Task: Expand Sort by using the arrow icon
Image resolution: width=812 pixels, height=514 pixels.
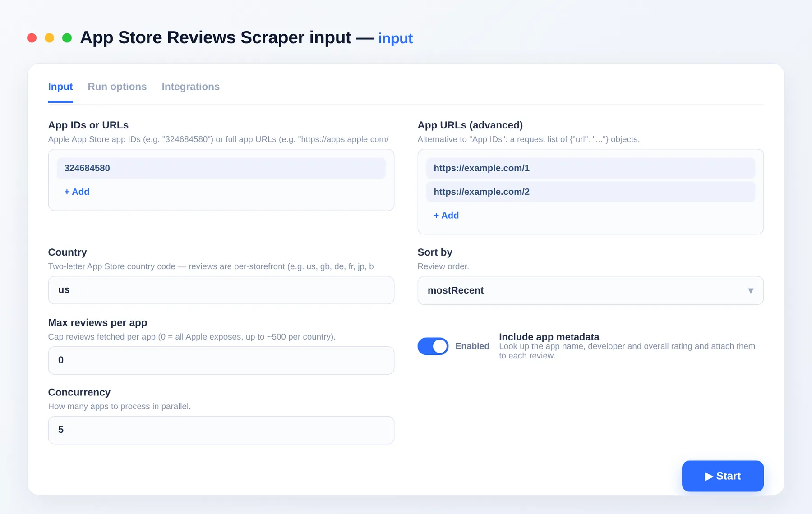Action: (751, 291)
